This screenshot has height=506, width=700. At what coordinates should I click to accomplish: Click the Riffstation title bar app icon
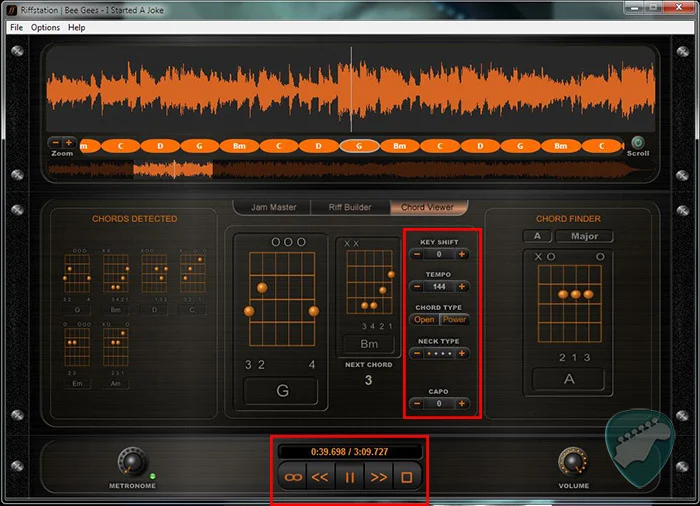[x=12, y=10]
